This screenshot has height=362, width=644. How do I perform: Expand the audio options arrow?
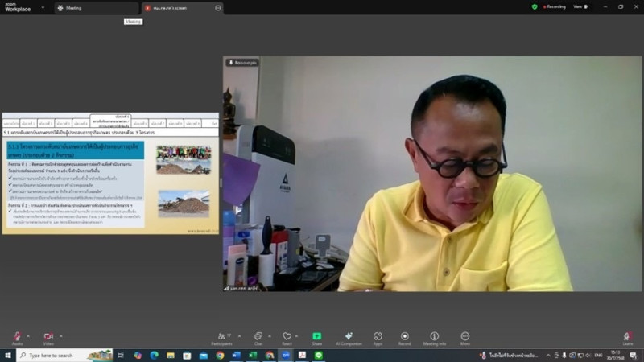coord(28,335)
